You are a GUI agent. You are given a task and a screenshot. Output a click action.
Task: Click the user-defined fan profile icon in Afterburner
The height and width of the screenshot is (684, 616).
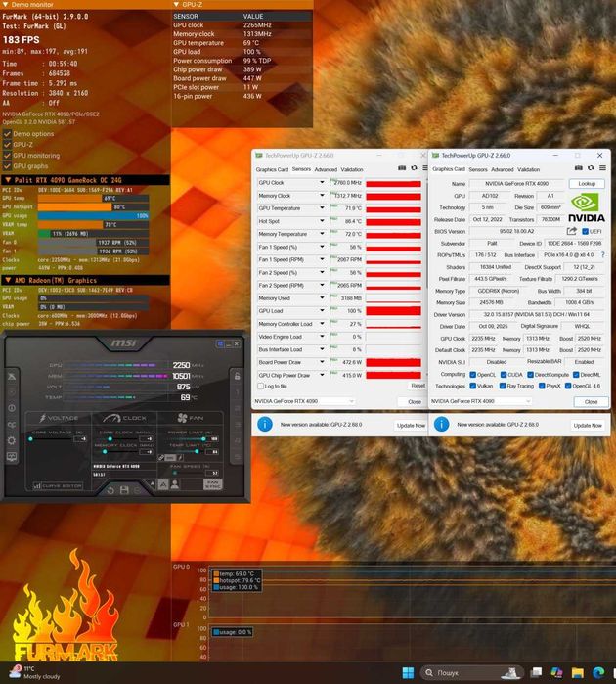tap(175, 484)
